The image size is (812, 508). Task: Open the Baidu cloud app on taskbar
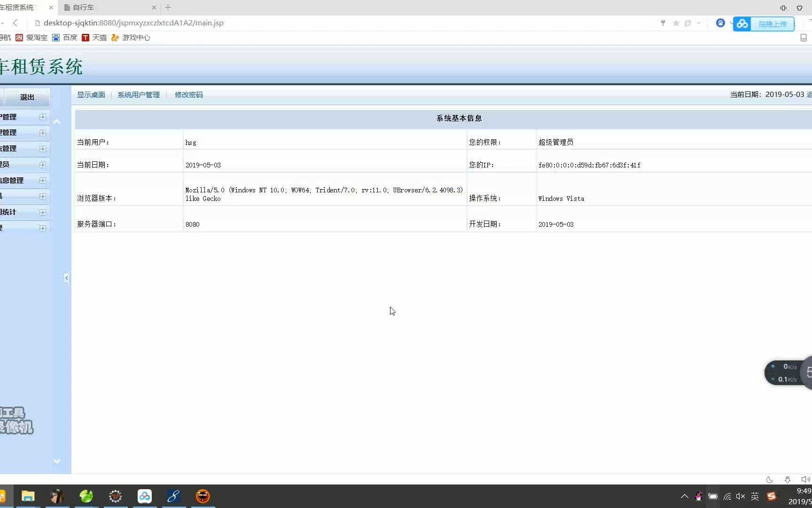(x=144, y=496)
